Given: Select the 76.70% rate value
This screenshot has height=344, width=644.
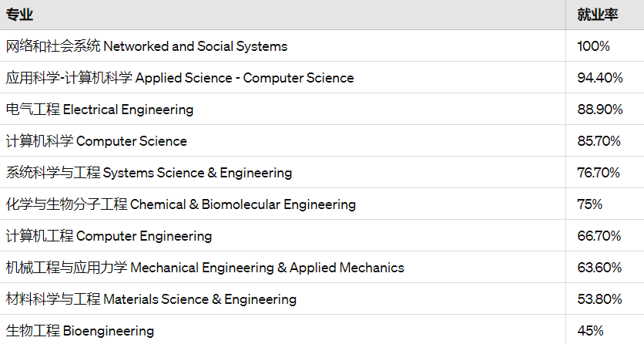Looking at the screenshot, I should tap(599, 173).
